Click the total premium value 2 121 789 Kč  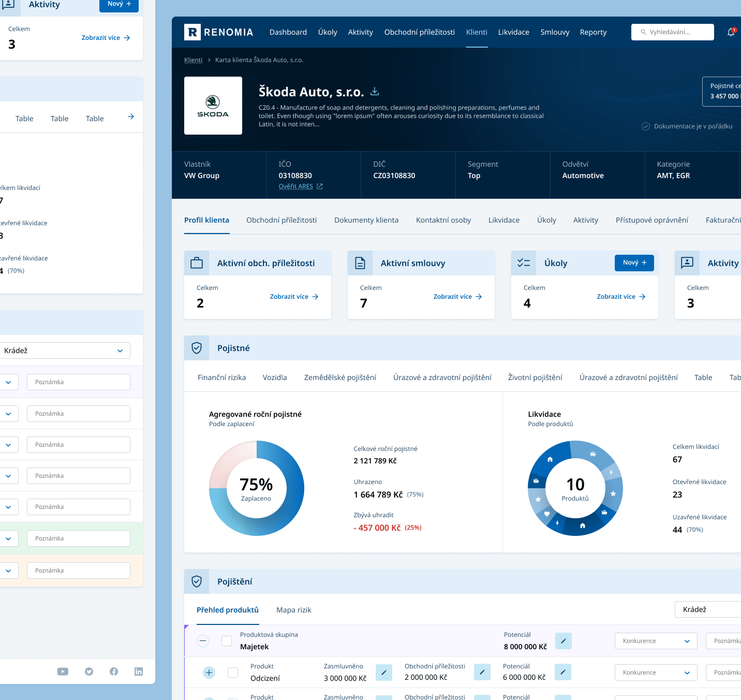click(375, 461)
